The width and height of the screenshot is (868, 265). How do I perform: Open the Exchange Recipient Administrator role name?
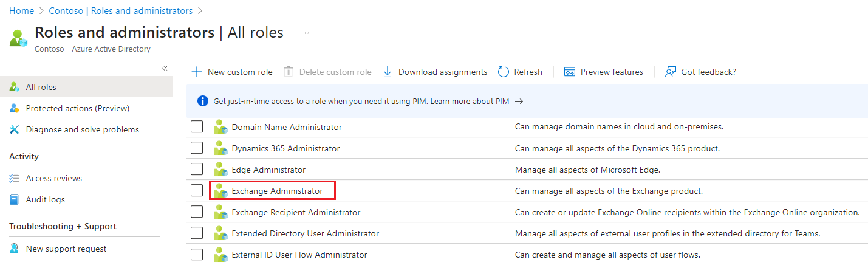click(296, 212)
